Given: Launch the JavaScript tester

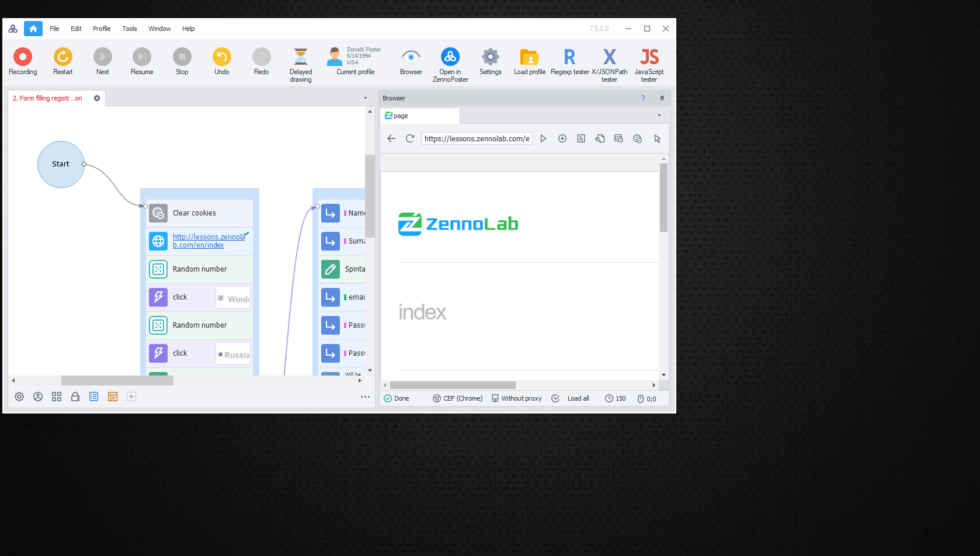Looking at the screenshot, I should point(648,57).
